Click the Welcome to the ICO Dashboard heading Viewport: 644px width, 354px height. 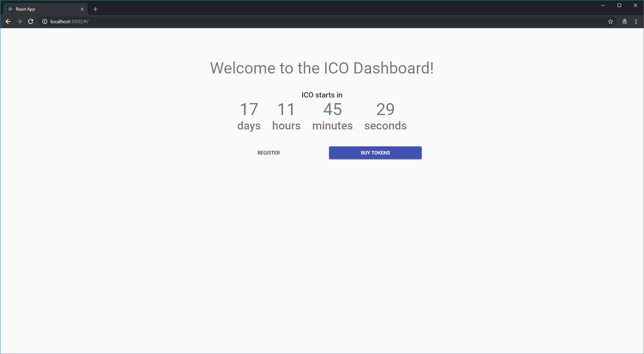click(x=322, y=68)
